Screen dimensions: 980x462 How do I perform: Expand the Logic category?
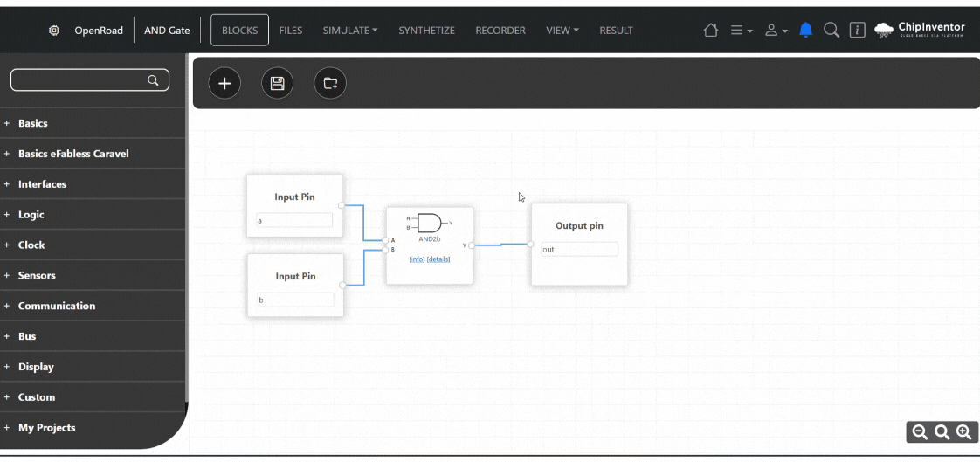click(93, 215)
